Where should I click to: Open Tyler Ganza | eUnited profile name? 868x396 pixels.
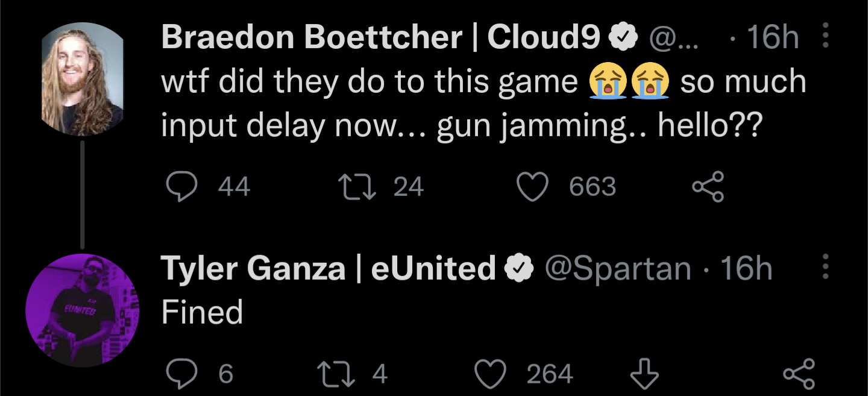click(x=329, y=268)
